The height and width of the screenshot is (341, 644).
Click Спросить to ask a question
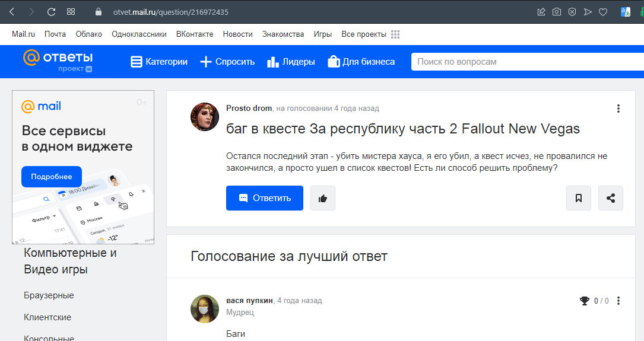227,62
